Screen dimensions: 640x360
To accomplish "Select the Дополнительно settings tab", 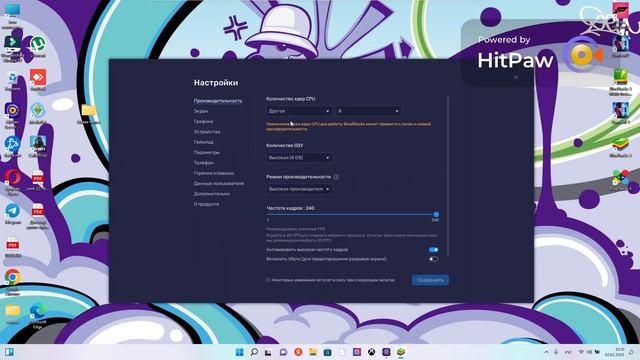I will tap(211, 193).
